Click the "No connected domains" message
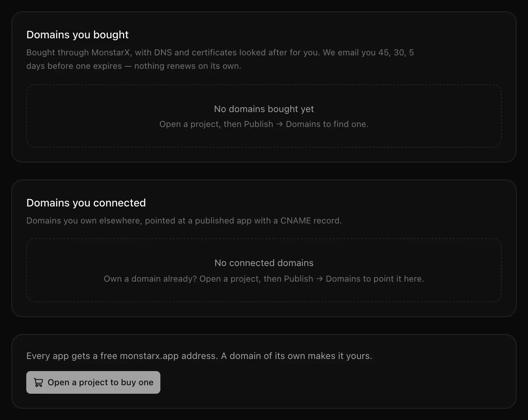This screenshot has height=420, width=528. click(264, 263)
